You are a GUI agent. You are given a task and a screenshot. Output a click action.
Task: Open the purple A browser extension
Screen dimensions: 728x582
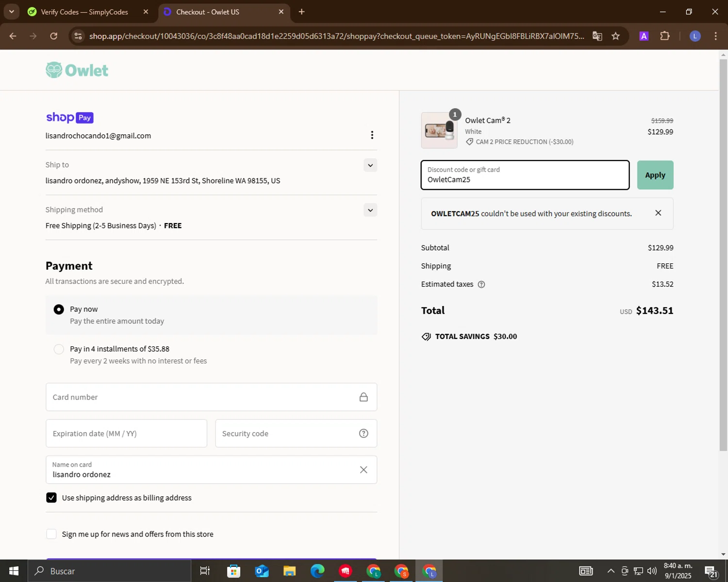coord(644,36)
